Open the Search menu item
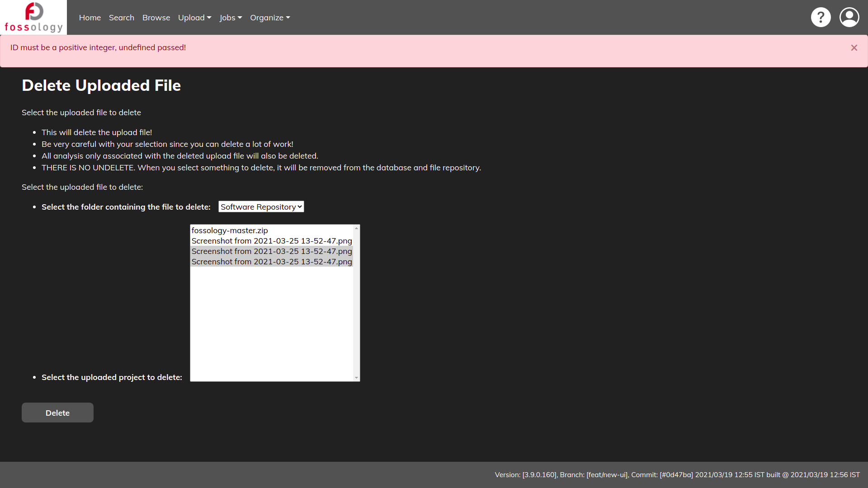 pos(122,17)
